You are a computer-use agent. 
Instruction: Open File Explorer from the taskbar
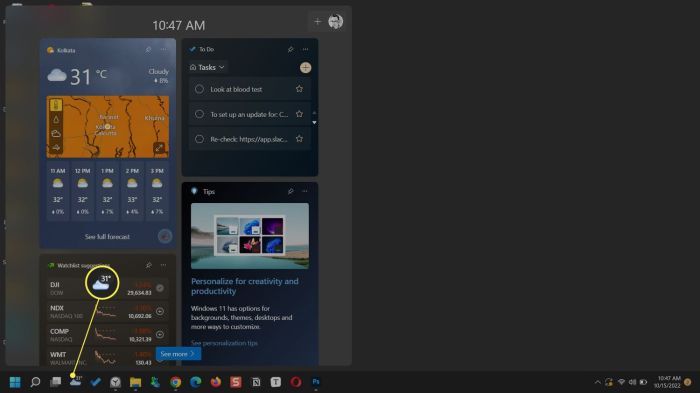click(135, 382)
